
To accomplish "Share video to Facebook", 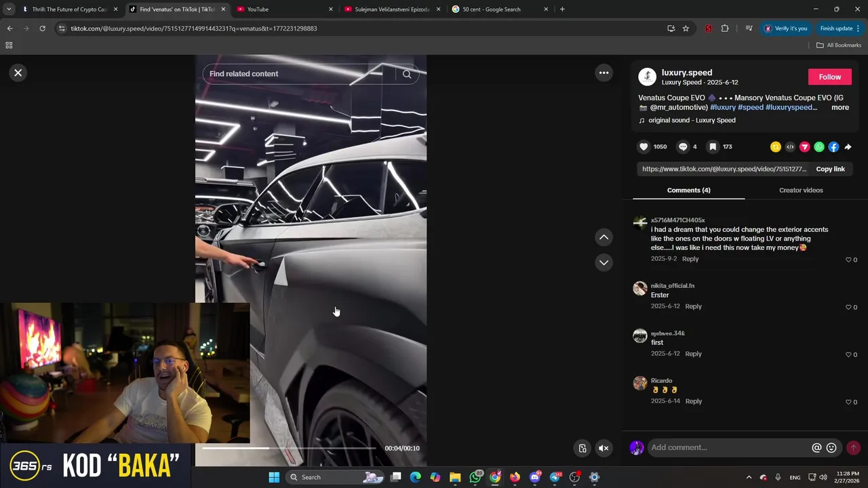I will 833,147.
